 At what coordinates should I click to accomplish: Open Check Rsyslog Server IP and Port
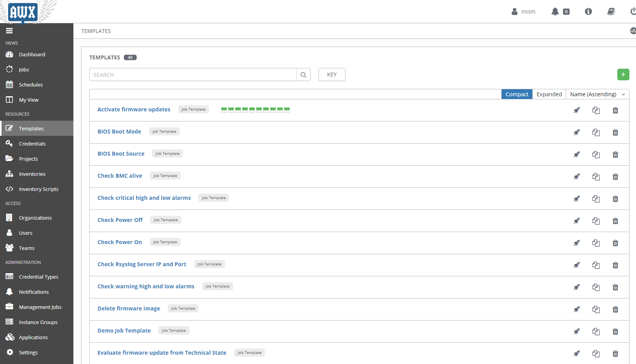[142, 264]
